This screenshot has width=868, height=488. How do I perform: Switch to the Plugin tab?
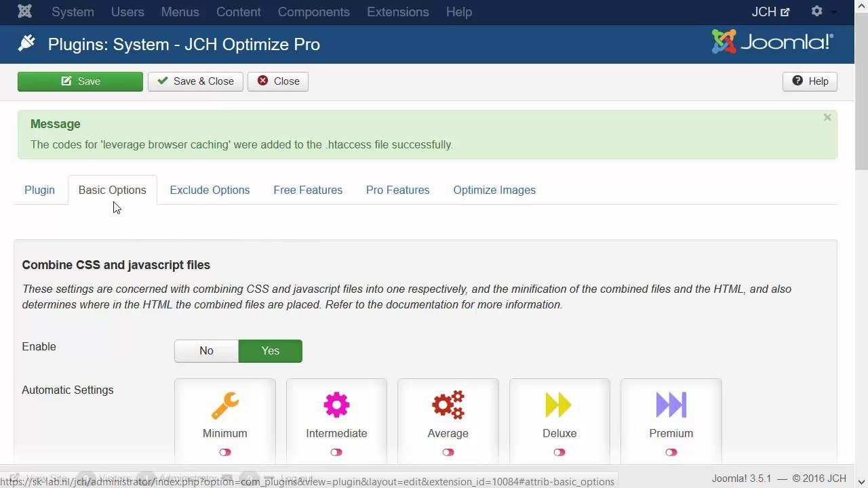click(x=39, y=190)
